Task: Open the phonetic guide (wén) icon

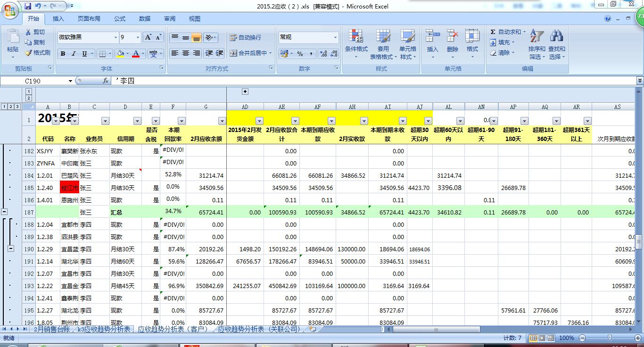Action: [153, 54]
